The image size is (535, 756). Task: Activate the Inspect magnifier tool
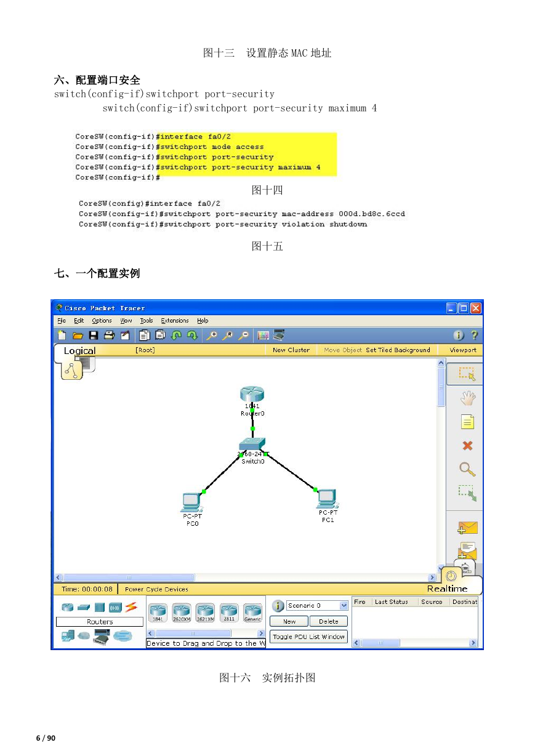tap(467, 469)
